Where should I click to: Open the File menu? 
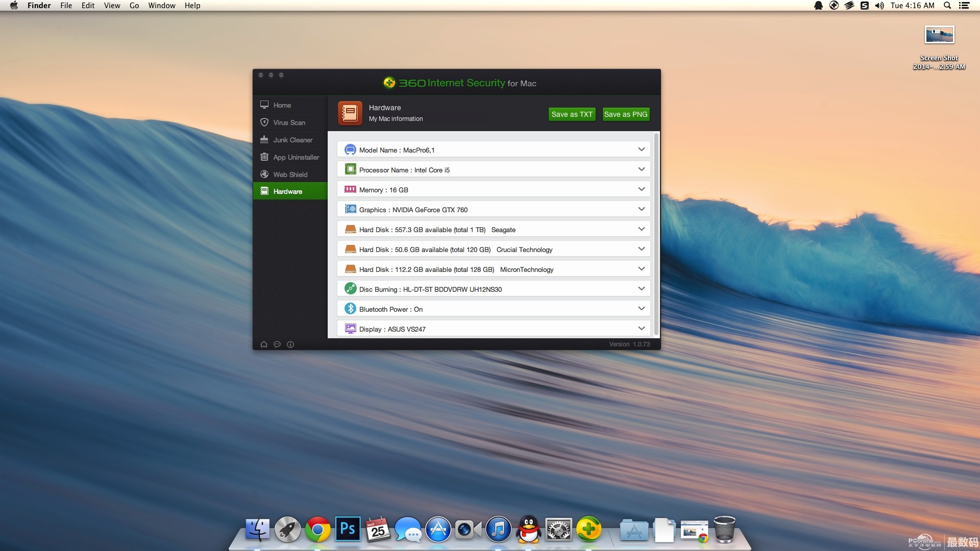pos(66,6)
